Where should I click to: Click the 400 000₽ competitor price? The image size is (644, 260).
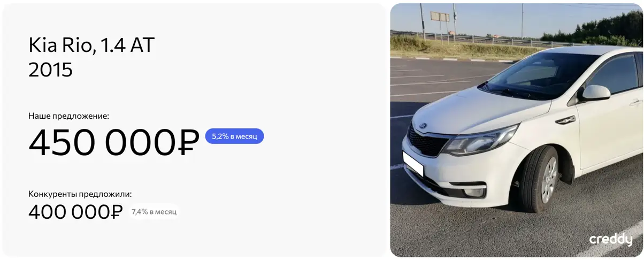[75, 212]
